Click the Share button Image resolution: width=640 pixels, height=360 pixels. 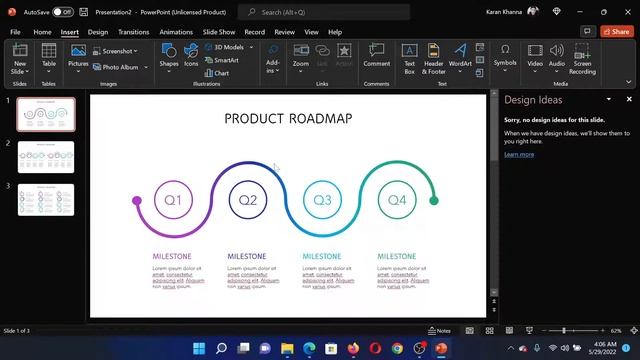click(x=617, y=31)
